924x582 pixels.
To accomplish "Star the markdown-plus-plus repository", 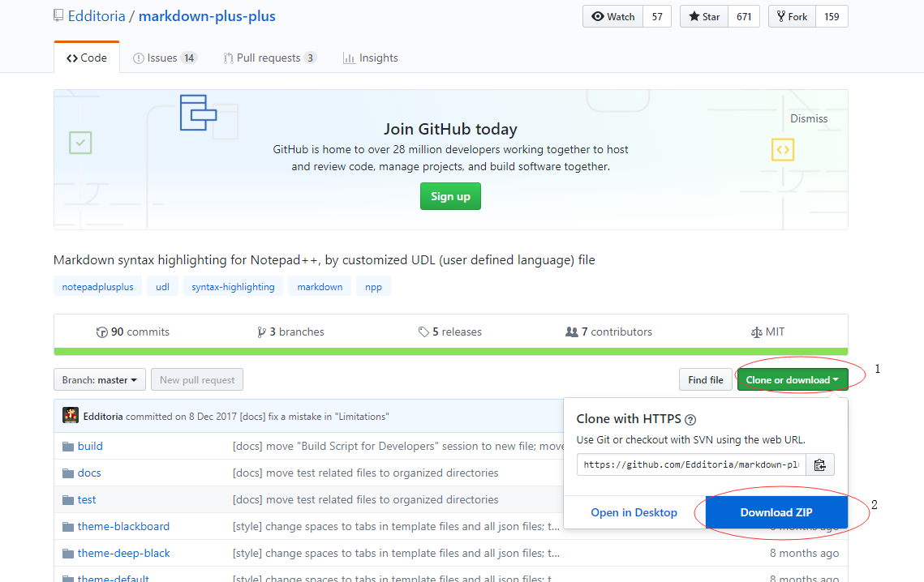I will point(704,16).
